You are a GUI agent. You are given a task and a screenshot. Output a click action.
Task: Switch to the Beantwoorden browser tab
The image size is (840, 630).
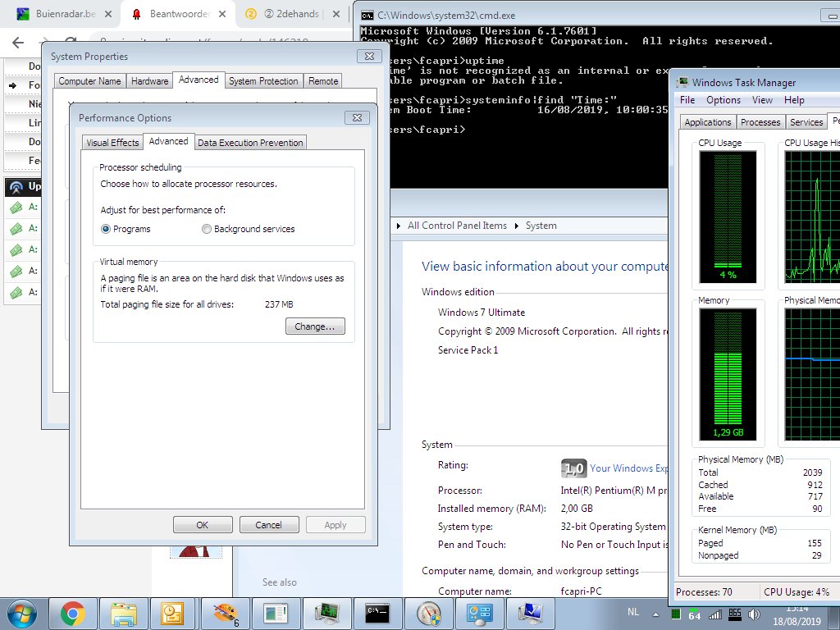180,14
